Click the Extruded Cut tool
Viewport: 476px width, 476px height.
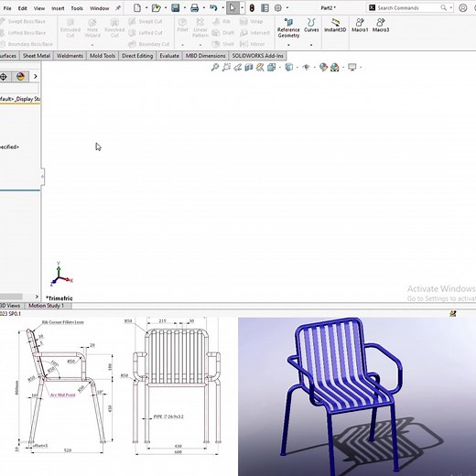pyautogui.click(x=70, y=28)
